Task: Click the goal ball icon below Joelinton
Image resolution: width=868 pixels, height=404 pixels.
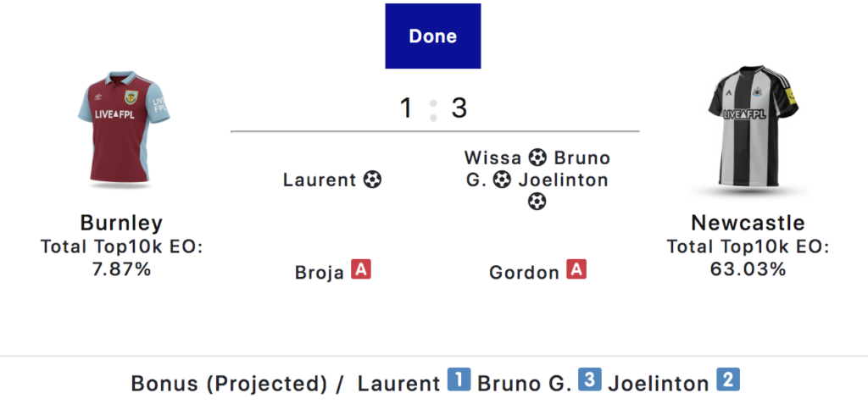Action: click(x=537, y=202)
